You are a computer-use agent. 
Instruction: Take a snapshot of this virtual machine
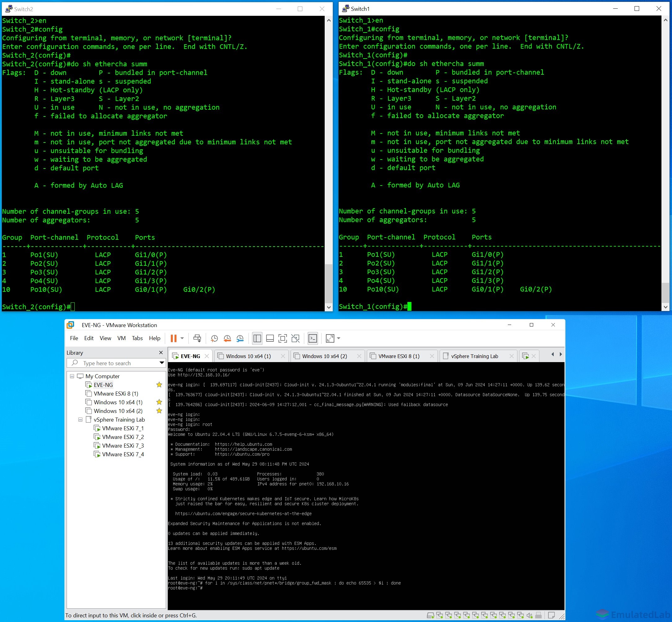pyautogui.click(x=214, y=338)
